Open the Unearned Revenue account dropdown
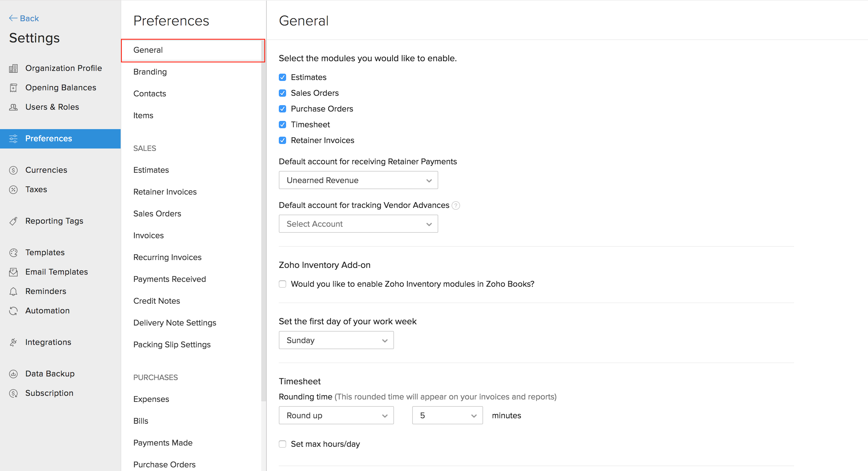Image resolution: width=868 pixels, height=471 pixels. tap(358, 180)
